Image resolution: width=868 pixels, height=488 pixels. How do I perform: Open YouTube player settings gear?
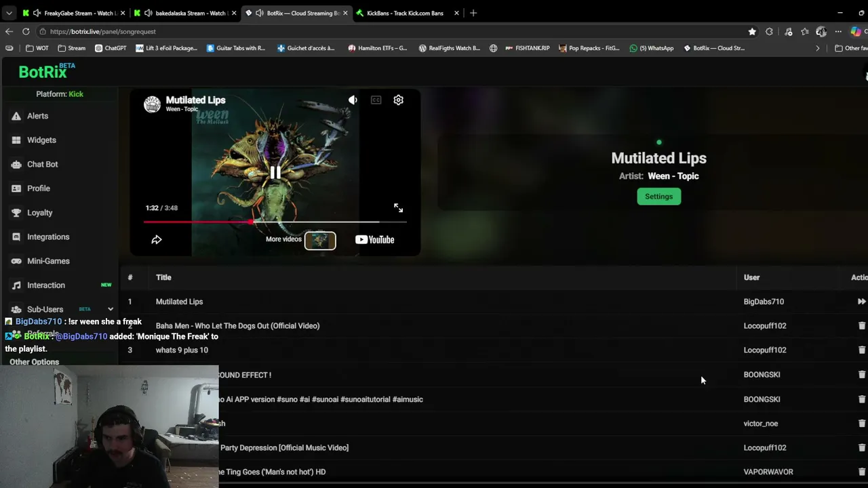(x=399, y=100)
